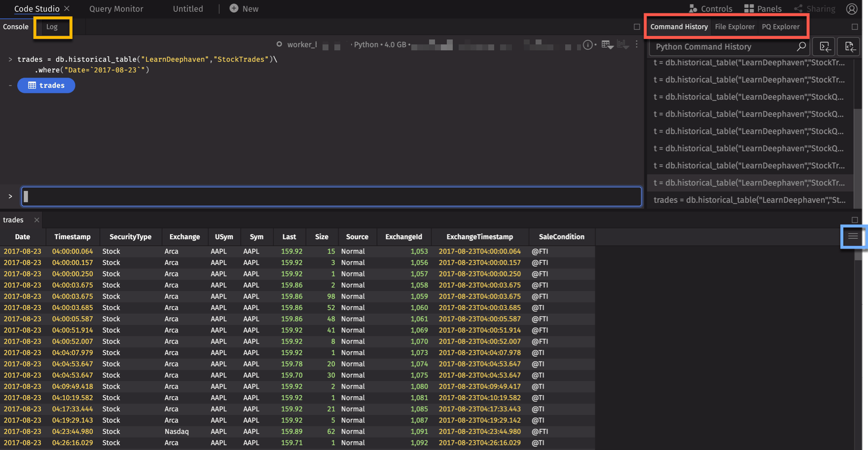
Task: Open the Controls menu
Action: coord(710,9)
